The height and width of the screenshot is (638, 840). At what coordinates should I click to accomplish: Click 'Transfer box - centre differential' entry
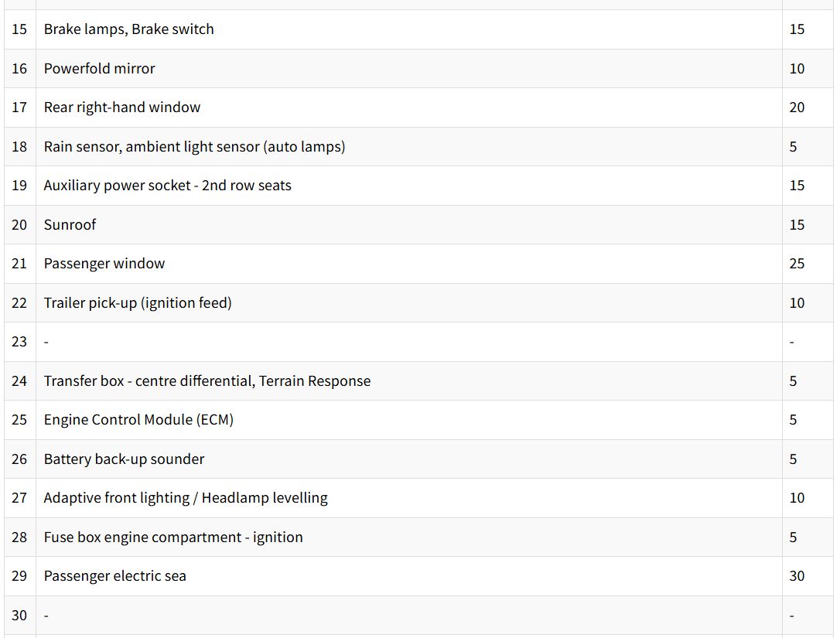pyautogui.click(x=207, y=381)
